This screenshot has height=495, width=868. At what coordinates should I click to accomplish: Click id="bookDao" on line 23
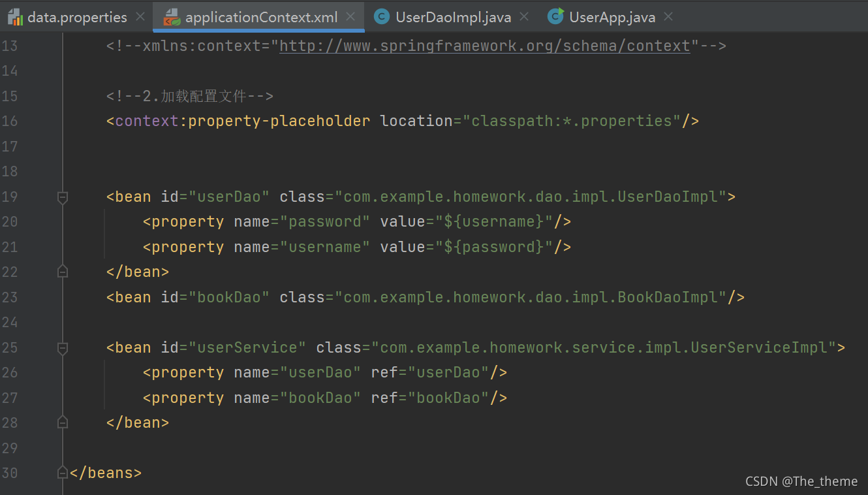[215, 297]
